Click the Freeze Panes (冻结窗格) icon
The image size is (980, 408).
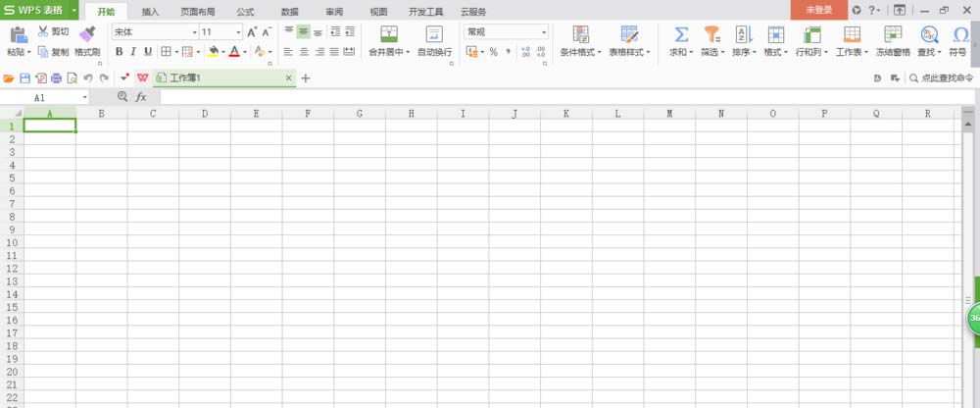pyautogui.click(x=892, y=34)
